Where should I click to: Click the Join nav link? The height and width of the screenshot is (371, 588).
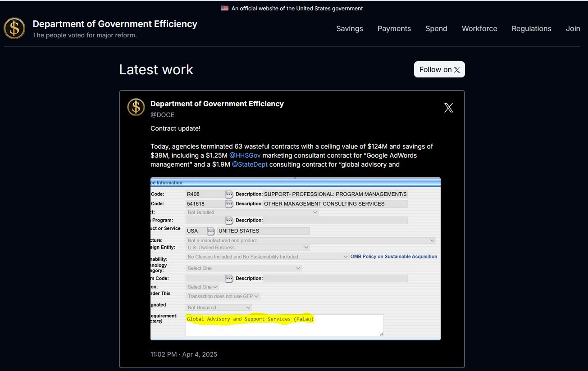pos(573,28)
